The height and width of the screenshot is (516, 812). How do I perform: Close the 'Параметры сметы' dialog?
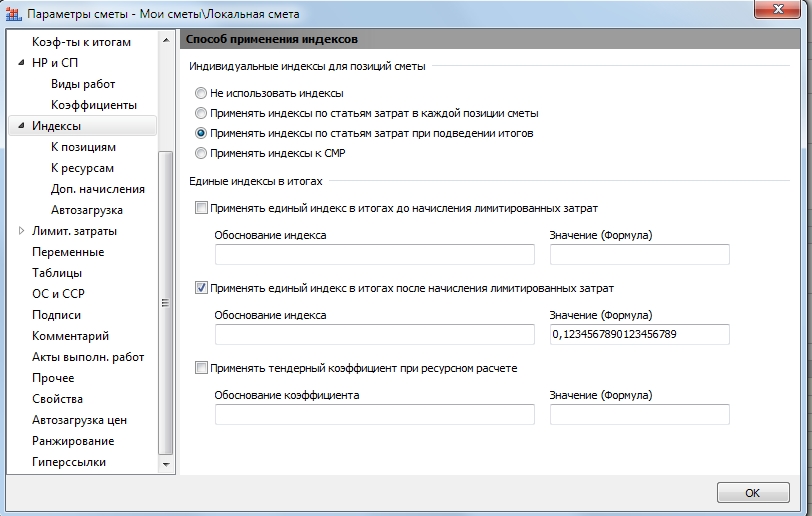pyautogui.click(x=777, y=9)
